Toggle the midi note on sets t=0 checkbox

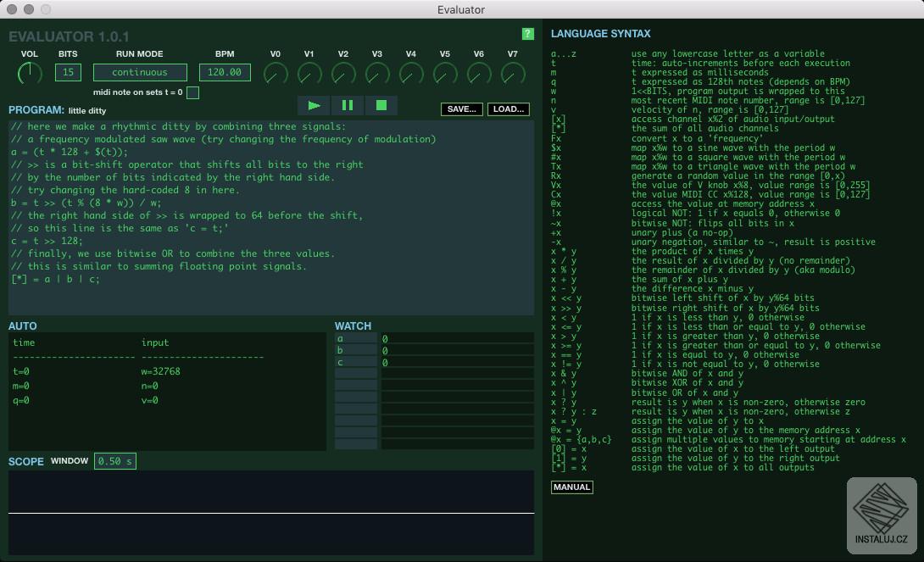(192, 92)
